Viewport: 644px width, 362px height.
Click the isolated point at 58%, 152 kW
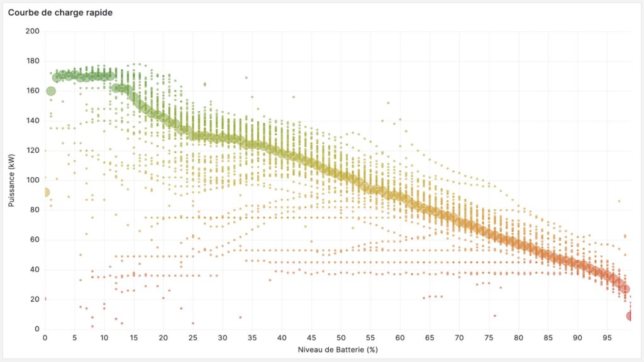coord(388,103)
